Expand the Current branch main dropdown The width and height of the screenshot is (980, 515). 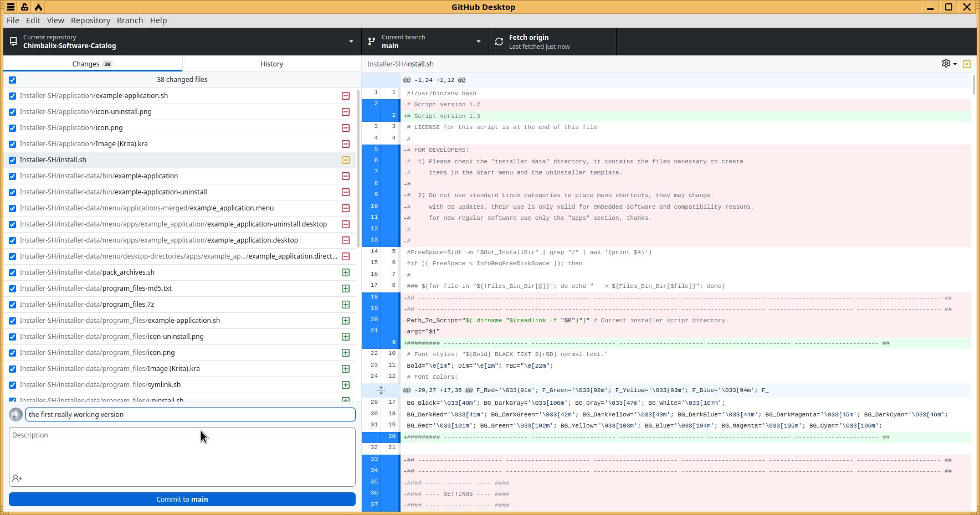(x=425, y=42)
